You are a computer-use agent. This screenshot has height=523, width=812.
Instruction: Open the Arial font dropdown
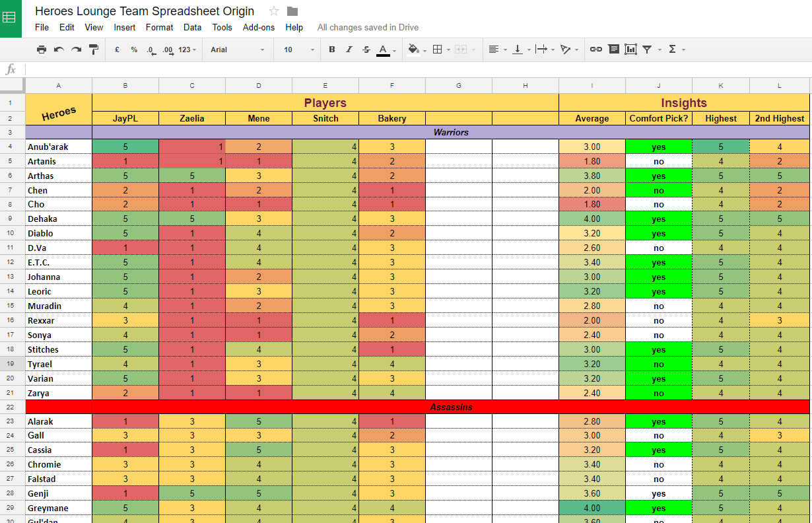[238, 50]
